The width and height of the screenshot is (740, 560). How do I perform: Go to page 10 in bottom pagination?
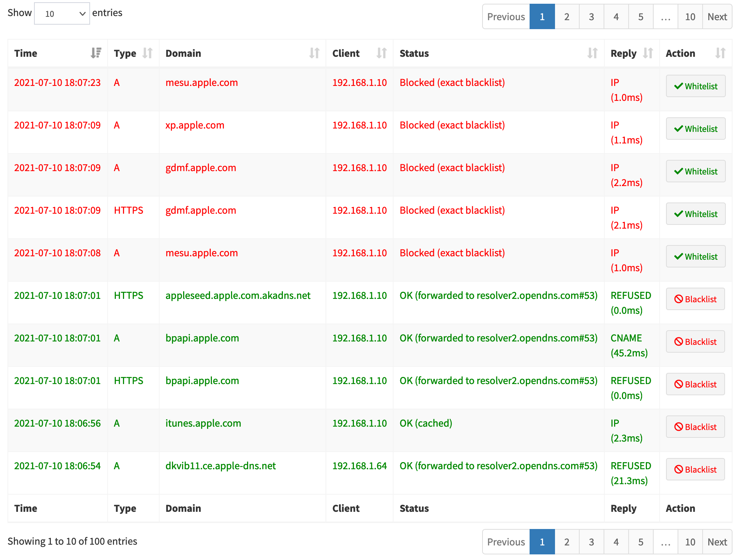[690, 542]
